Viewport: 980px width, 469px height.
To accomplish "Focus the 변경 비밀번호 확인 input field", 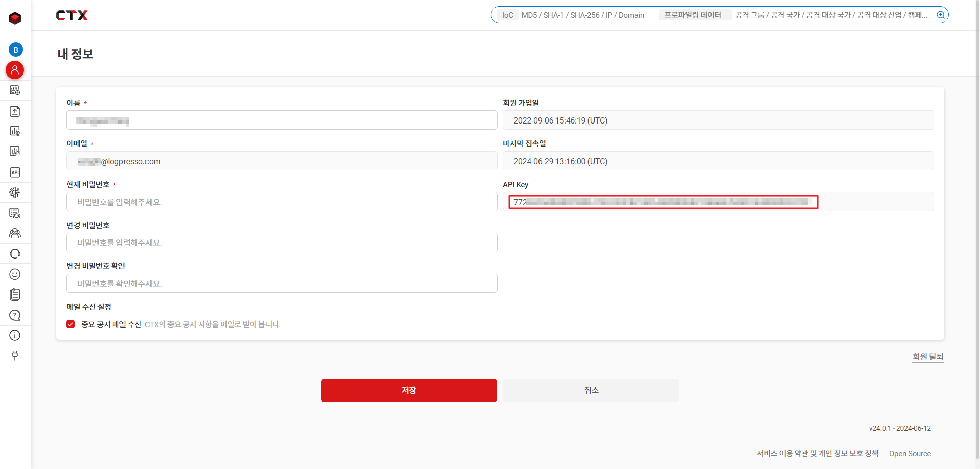I will [282, 283].
